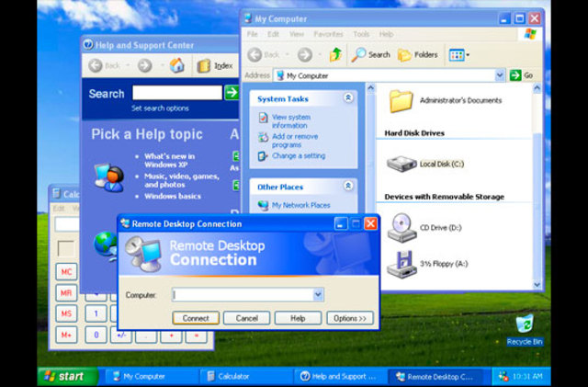The image size is (588, 387).
Task: Open Music, video, games, and photos topic
Action: point(182,180)
